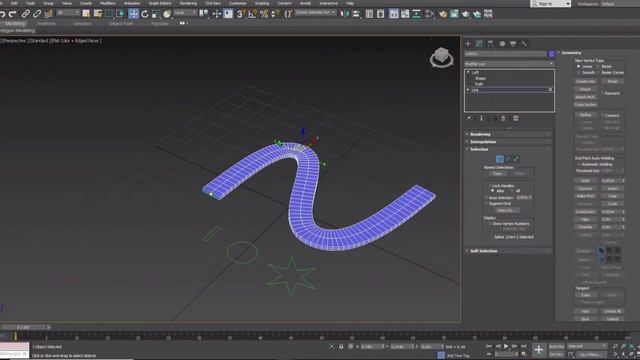Activate the Select and Scale tool
Screen dimensions: 640x360
point(156,14)
